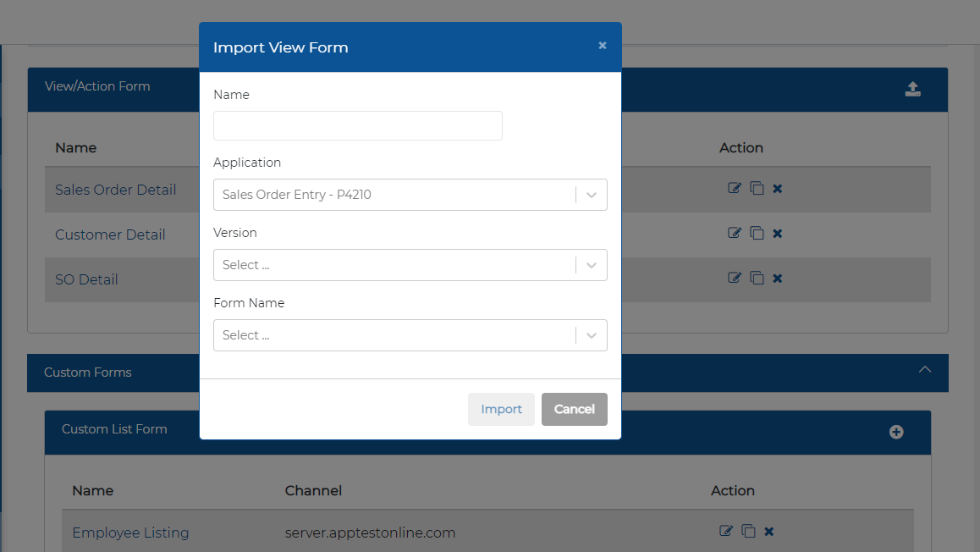Close the Import View Form dialog
The width and height of the screenshot is (980, 552).
pos(602,46)
